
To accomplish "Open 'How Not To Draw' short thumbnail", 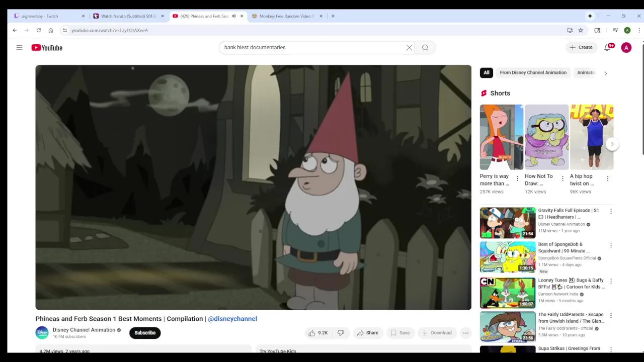I will 546,137.
